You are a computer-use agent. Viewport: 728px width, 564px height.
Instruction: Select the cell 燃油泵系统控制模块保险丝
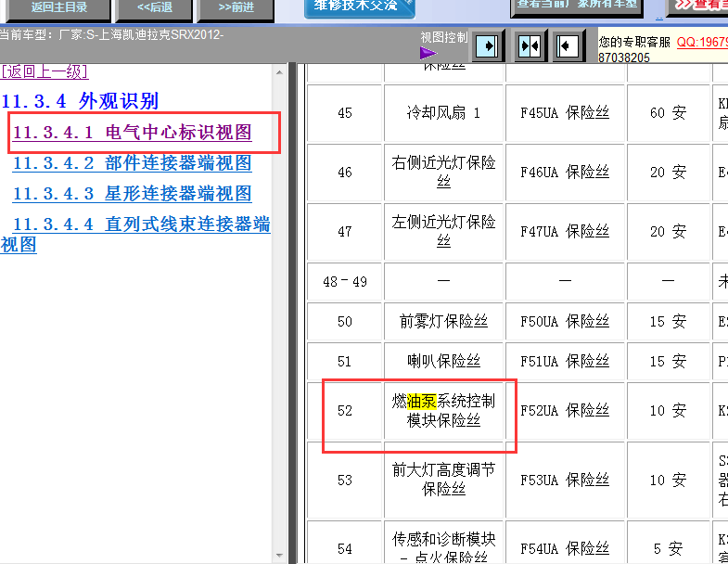443,411
